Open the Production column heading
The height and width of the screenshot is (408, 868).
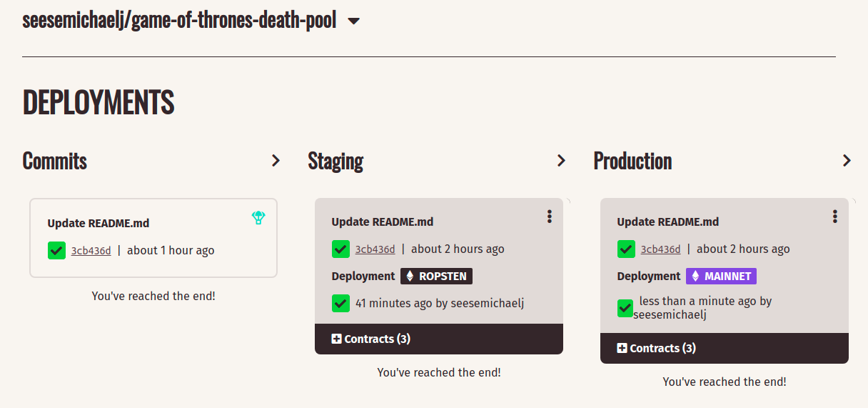(x=632, y=161)
